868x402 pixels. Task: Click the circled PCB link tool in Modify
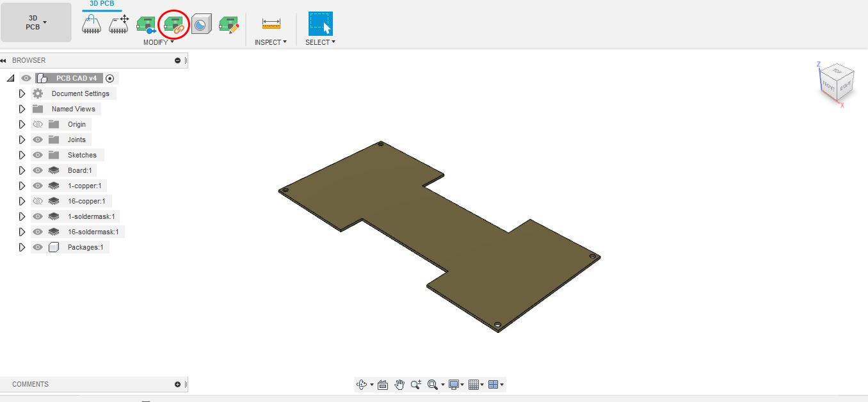click(173, 23)
